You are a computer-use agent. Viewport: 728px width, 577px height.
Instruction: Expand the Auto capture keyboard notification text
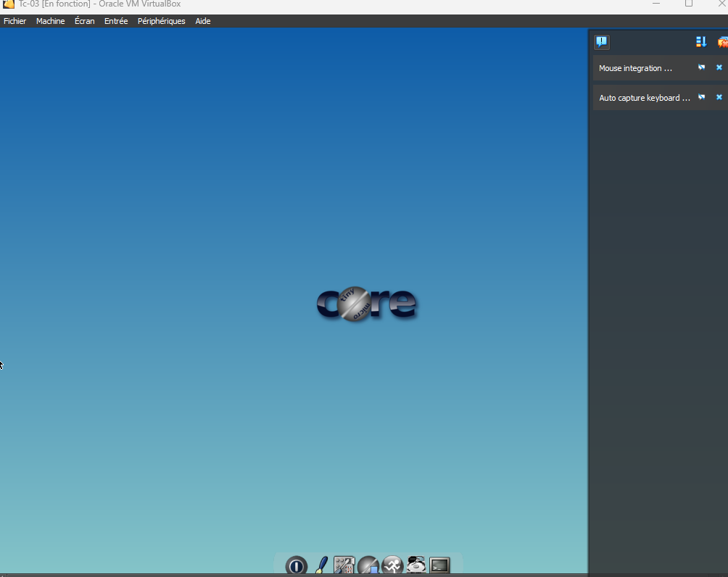[645, 98]
